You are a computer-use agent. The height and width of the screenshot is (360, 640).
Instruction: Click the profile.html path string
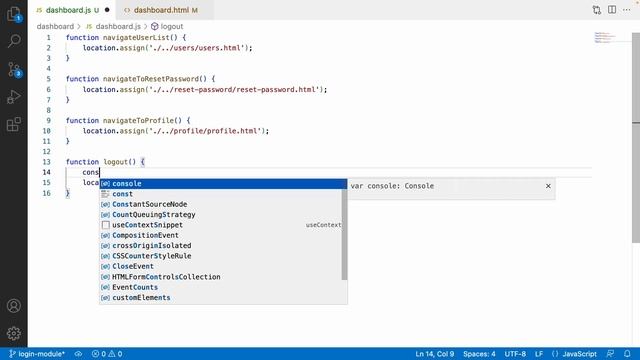(x=205, y=131)
